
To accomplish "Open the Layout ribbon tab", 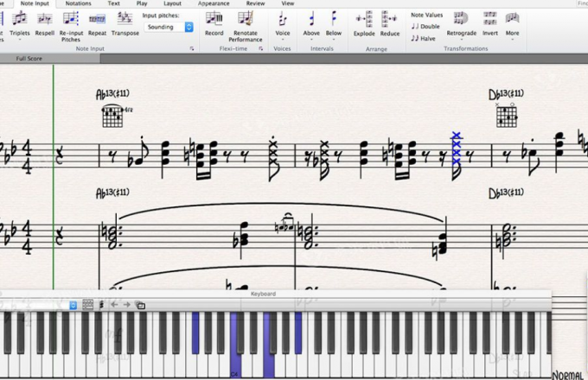I will point(173,3).
